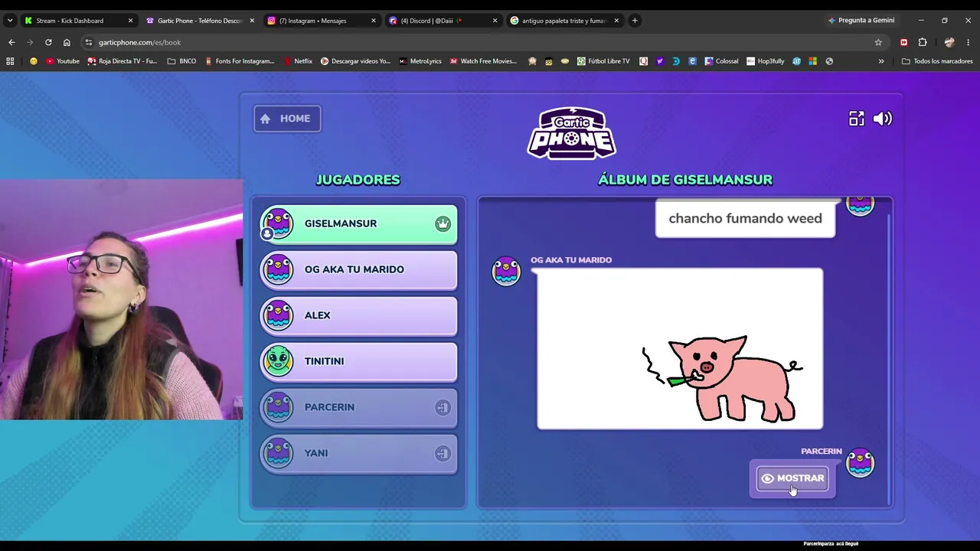Mute the game sound speaker icon
The image size is (980, 551).
point(883,119)
